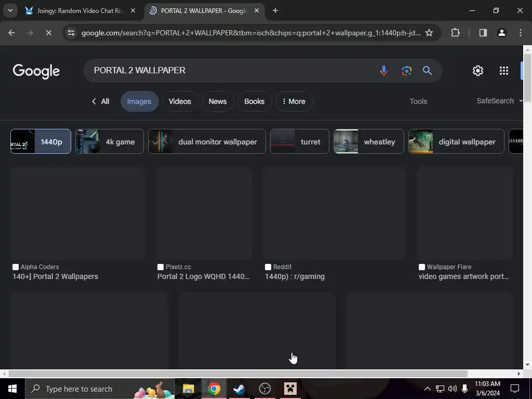Open Chrome three-dot menu
Screen dimensions: 532x399
tap(521, 33)
